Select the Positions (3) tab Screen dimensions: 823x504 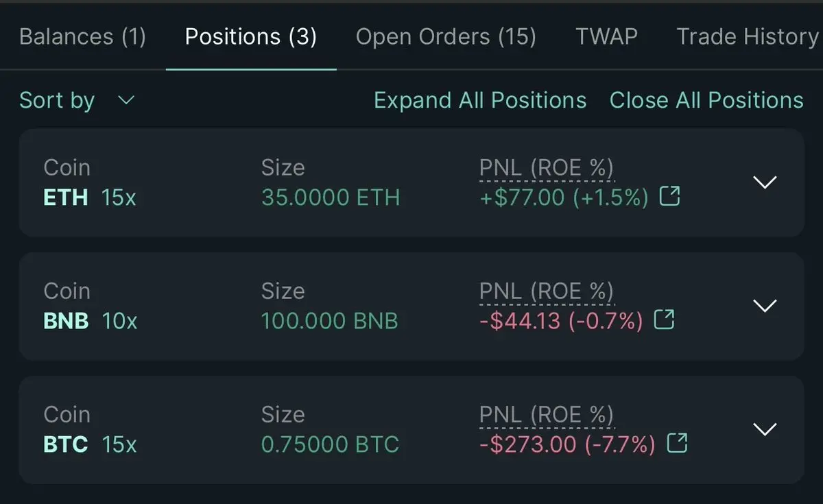tap(251, 36)
